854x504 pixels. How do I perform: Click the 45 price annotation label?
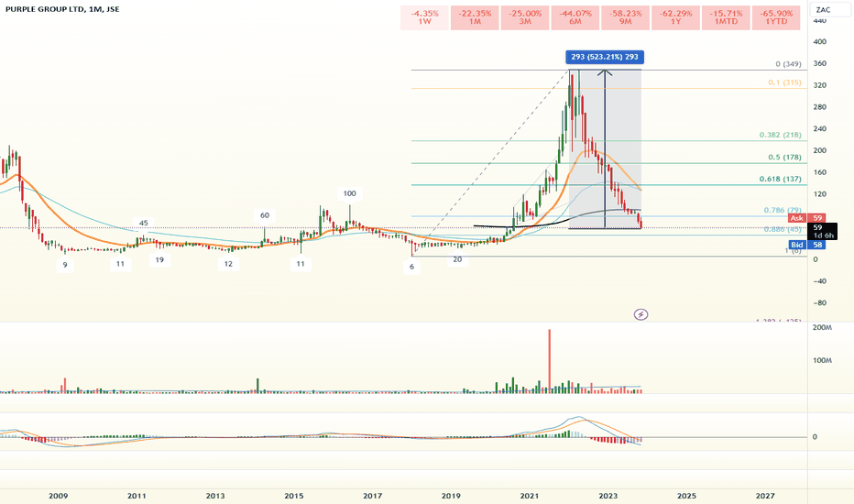144,223
